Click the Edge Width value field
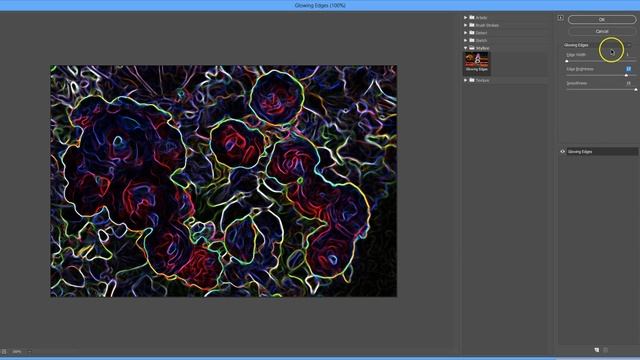Image resolution: width=640 pixels, height=360 pixels. coord(628,55)
